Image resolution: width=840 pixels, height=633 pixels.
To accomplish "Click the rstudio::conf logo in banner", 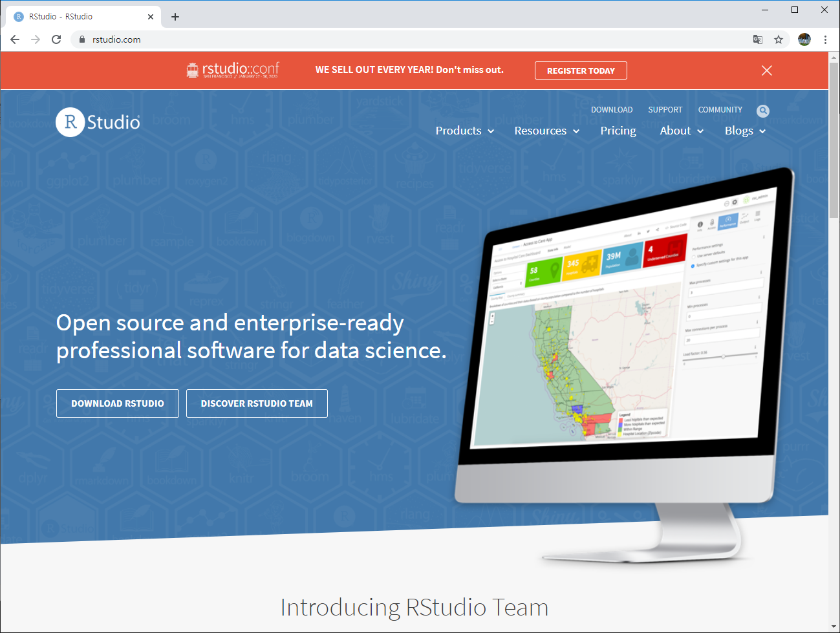I will [233, 70].
